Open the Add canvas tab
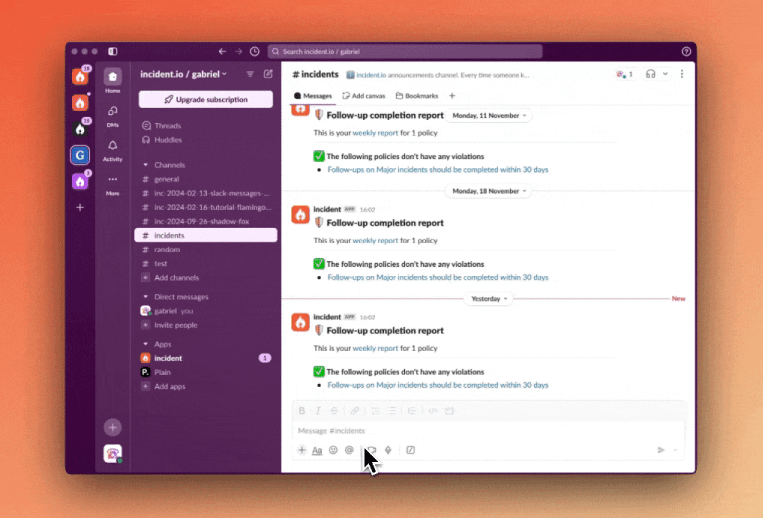Viewport: 763px width, 518px height. 364,96
